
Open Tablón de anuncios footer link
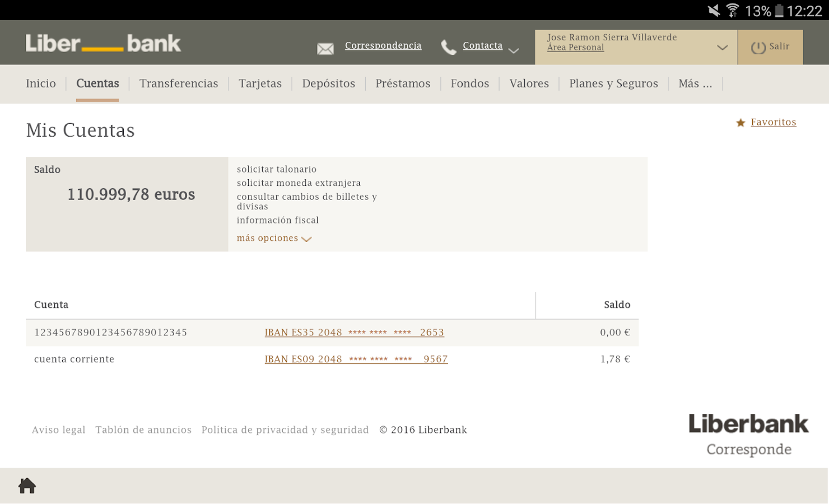143,430
